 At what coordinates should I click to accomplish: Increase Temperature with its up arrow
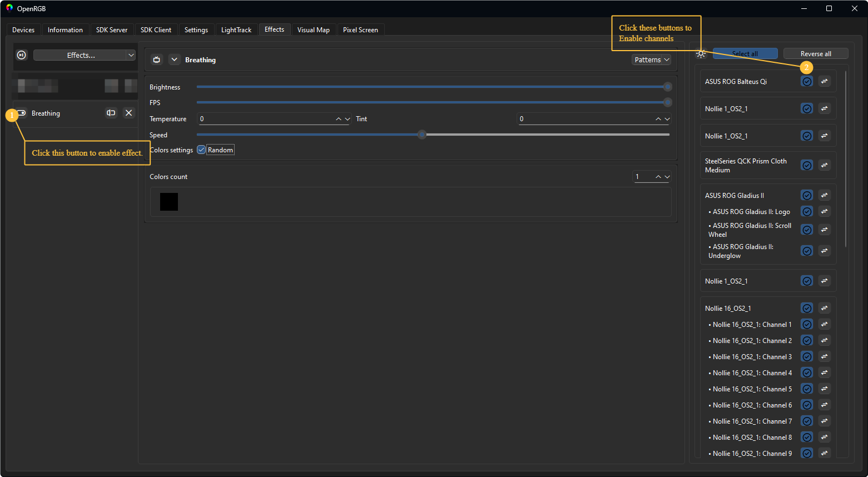coord(339,119)
